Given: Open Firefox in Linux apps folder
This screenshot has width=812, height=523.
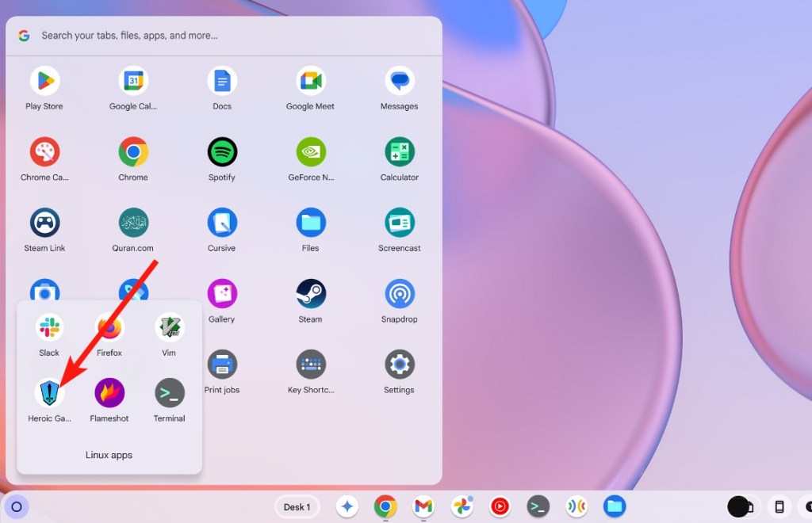Looking at the screenshot, I should [109, 327].
